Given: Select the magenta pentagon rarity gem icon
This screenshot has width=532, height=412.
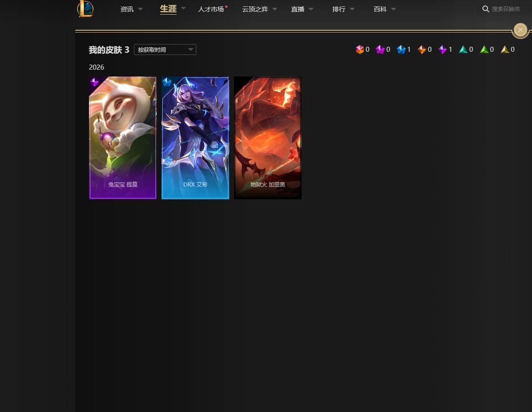Looking at the screenshot, I should pyautogui.click(x=380, y=49).
